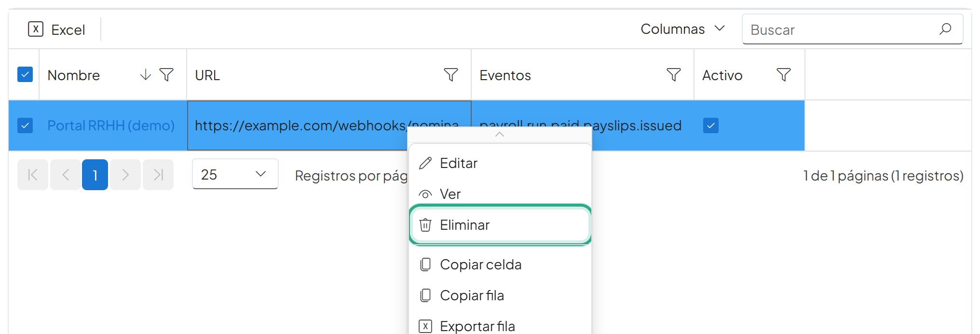
Task: Click the Eventos column header label
Action: coord(505,75)
